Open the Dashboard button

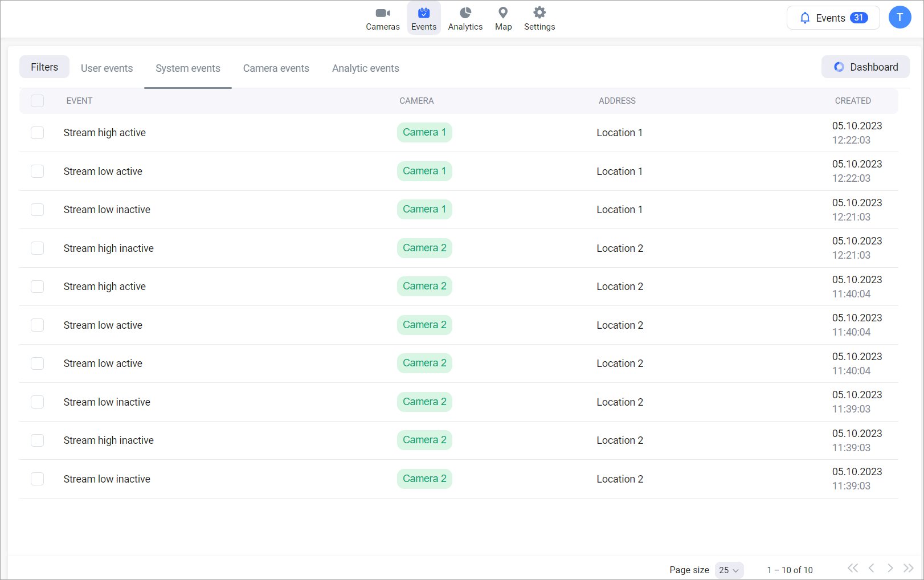[x=865, y=67]
